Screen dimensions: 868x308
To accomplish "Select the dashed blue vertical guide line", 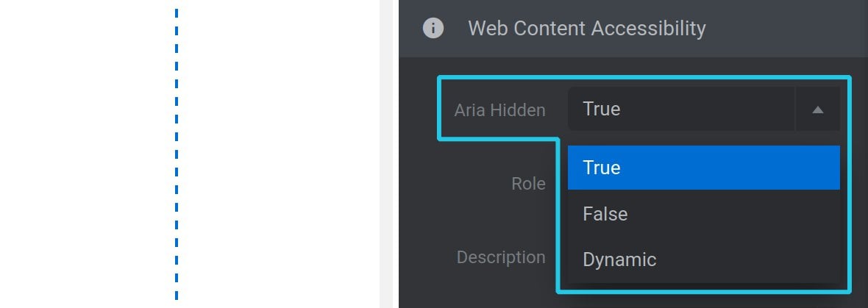I will coord(177,154).
